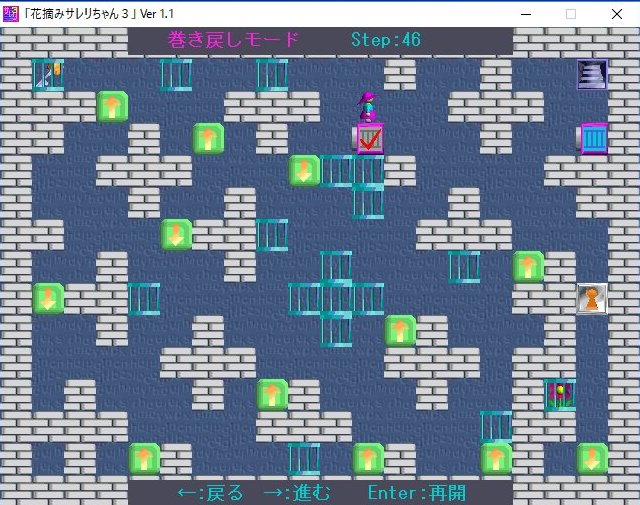Click the app icon in the title bar
The image size is (640, 505).
click(11, 13)
